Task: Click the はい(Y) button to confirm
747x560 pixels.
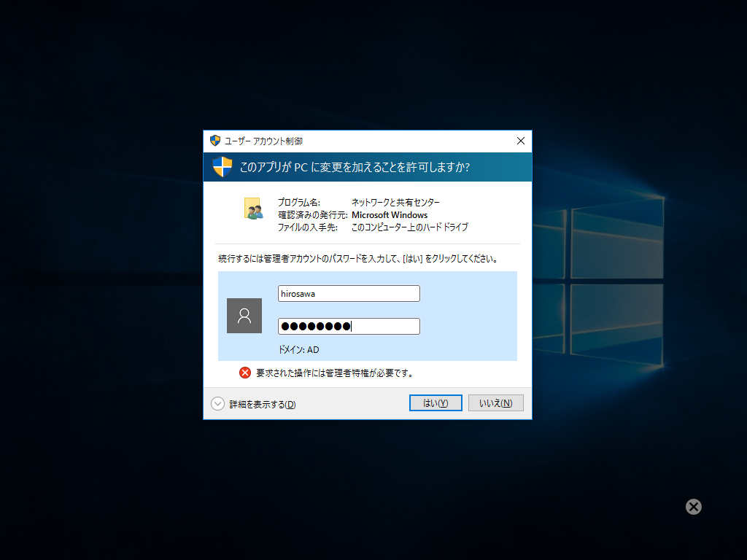Action: click(436, 402)
